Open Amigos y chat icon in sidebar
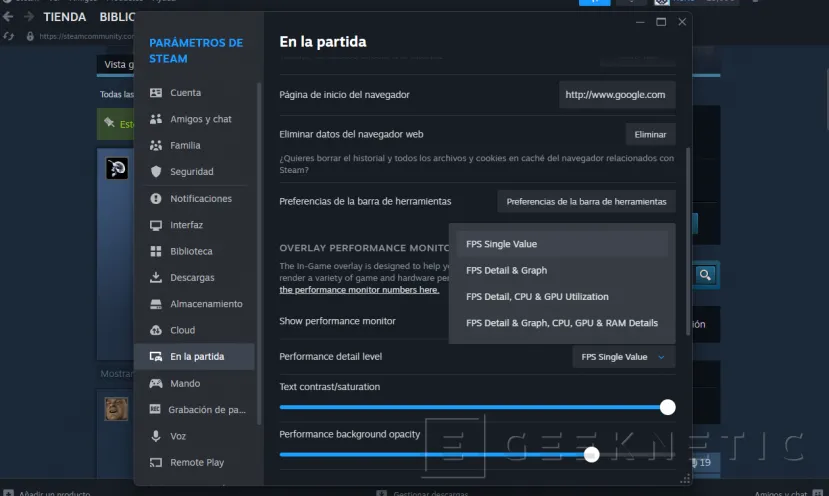Screen dimensions: 829x496 pyautogui.click(x=155, y=119)
